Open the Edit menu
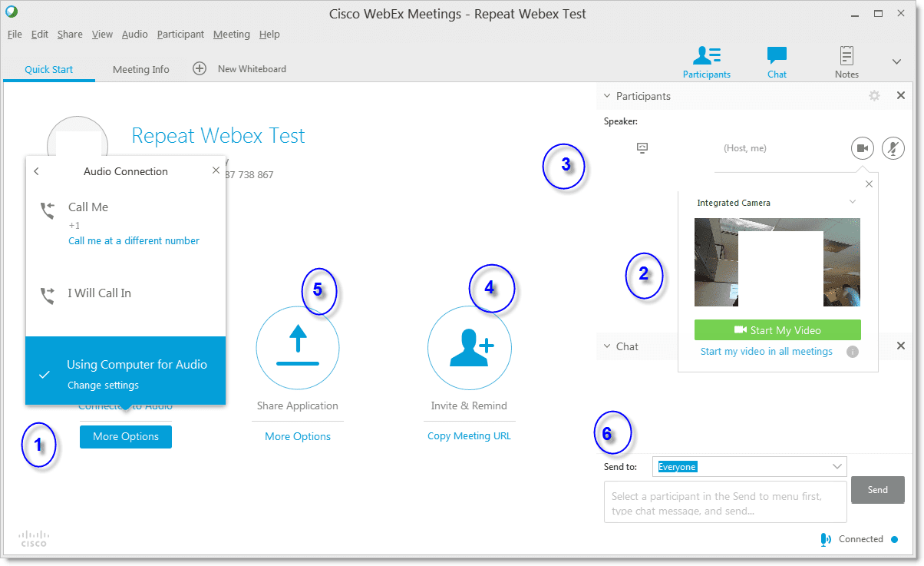This screenshot has height=566, width=924. pyautogui.click(x=40, y=34)
